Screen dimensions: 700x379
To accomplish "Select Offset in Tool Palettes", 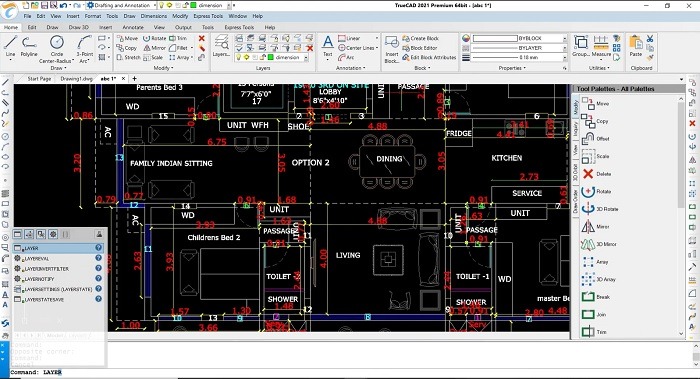I will [x=596, y=138].
